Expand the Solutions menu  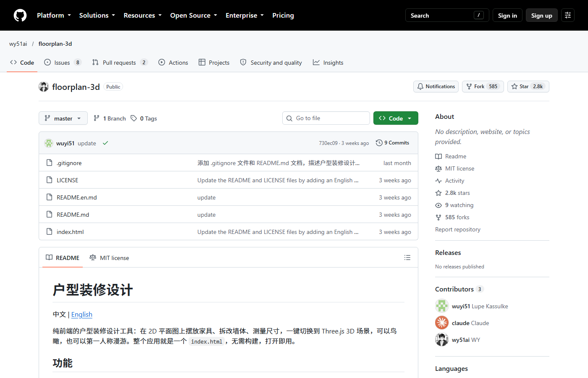click(97, 15)
